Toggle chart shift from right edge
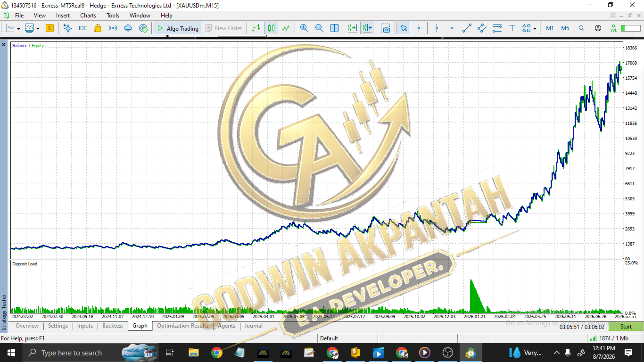This screenshot has height=362, width=644. (367, 28)
